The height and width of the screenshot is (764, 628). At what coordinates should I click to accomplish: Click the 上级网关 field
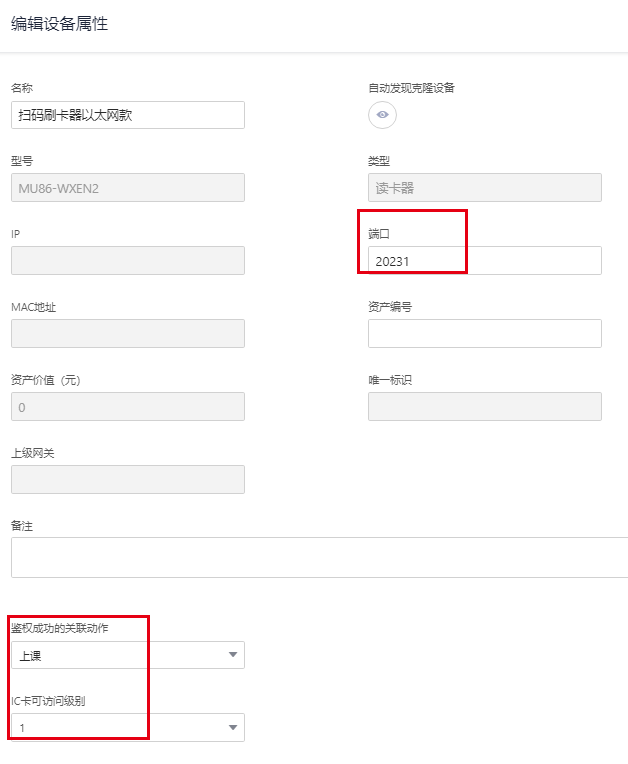127,480
